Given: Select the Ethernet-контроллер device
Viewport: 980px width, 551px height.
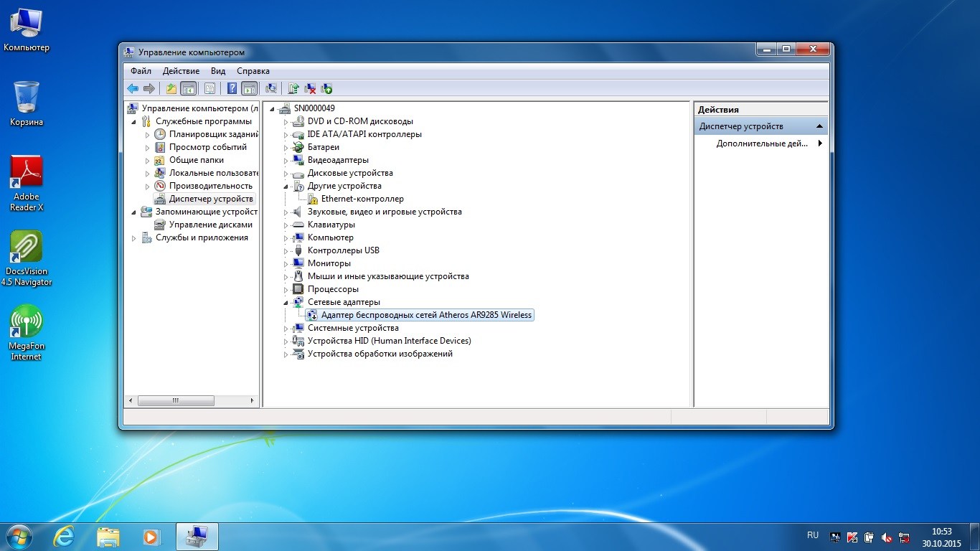Looking at the screenshot, I should coord(362,199).
